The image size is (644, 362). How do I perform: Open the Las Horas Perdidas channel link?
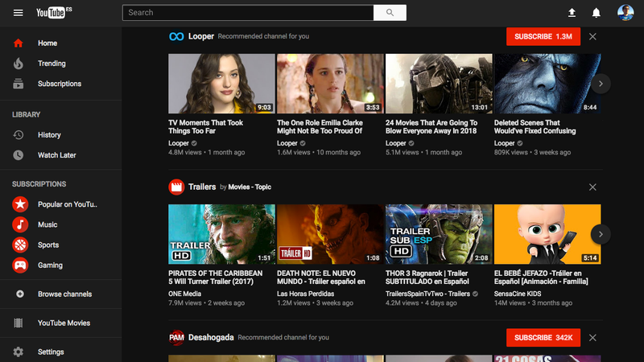coord(305,294)
